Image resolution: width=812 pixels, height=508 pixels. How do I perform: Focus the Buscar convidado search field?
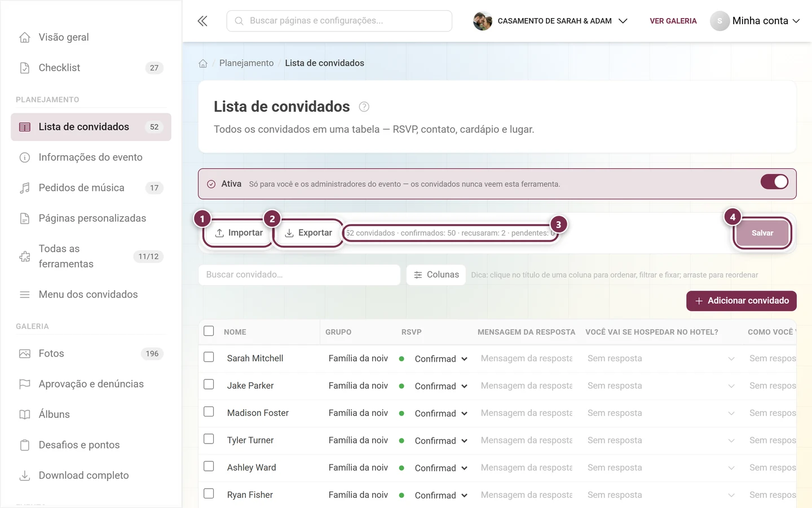pyautogui.click(x=299, y=275)
